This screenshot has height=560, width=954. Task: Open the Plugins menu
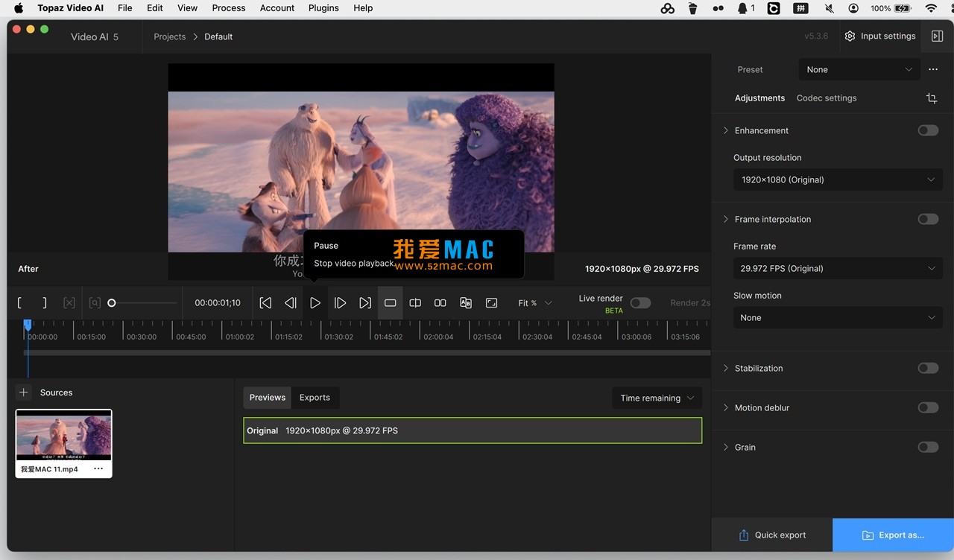[323, 8]
